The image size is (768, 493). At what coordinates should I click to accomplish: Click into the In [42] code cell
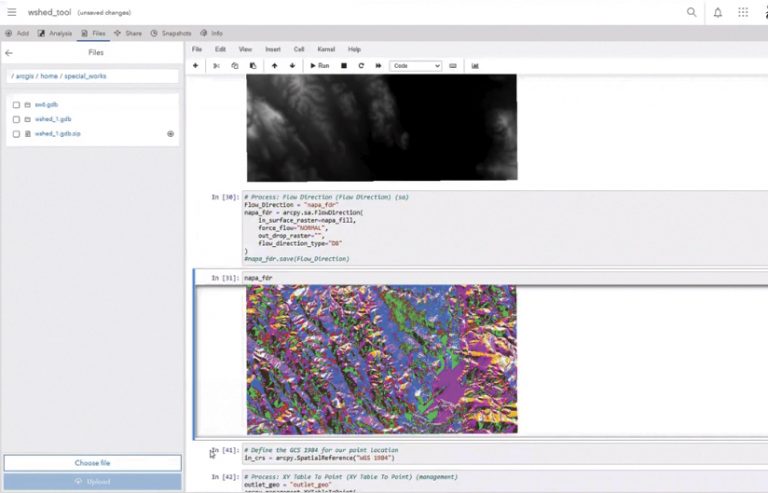point(504,482)
